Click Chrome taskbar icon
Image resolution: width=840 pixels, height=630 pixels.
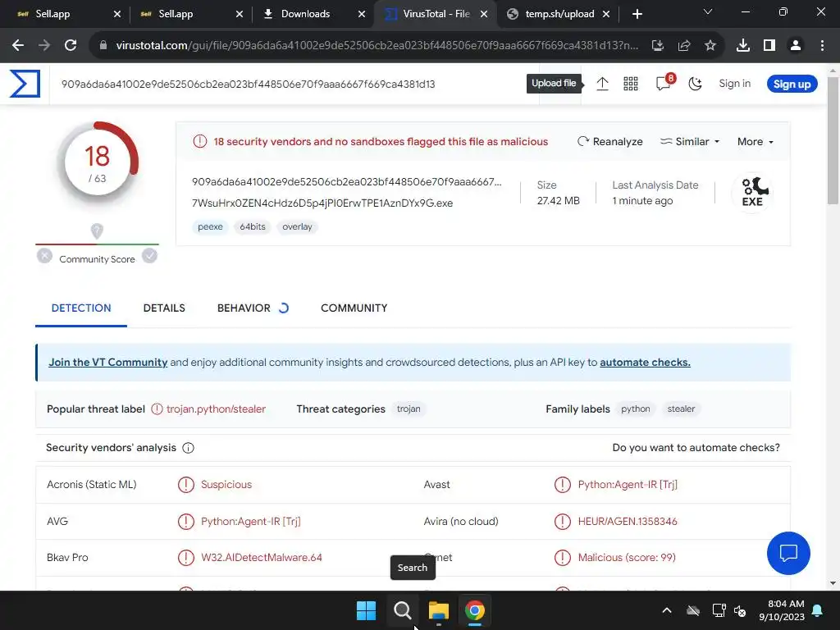click(x=475, y=610)
